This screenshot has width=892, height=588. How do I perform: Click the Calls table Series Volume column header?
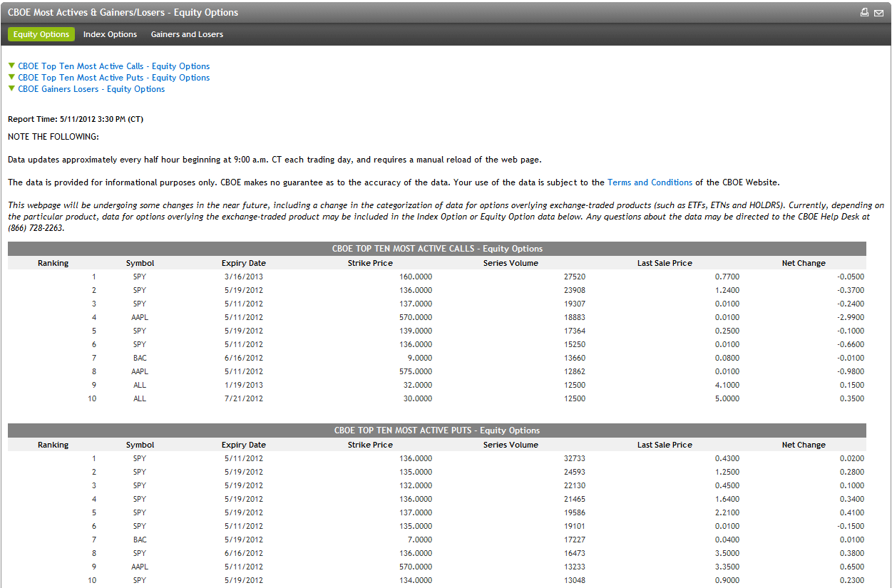(511, 263)
